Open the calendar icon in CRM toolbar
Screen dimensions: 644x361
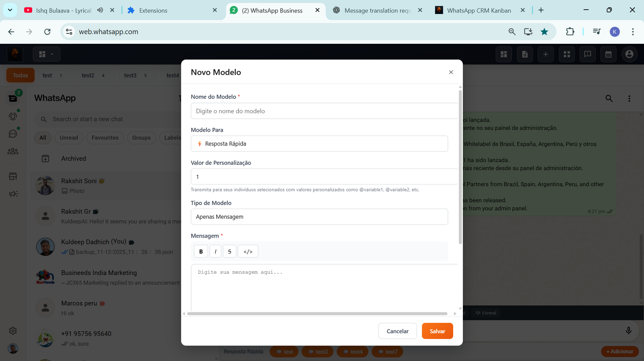[x=608, y=54]
